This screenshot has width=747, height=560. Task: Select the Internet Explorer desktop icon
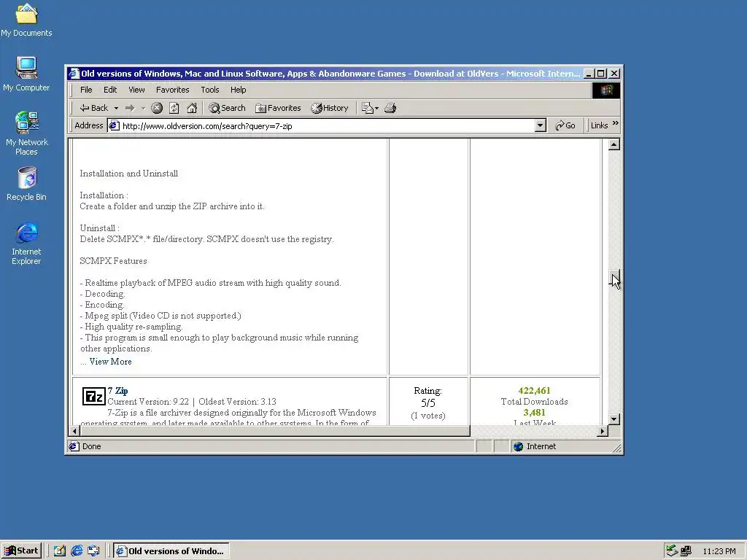click(26, 244)
